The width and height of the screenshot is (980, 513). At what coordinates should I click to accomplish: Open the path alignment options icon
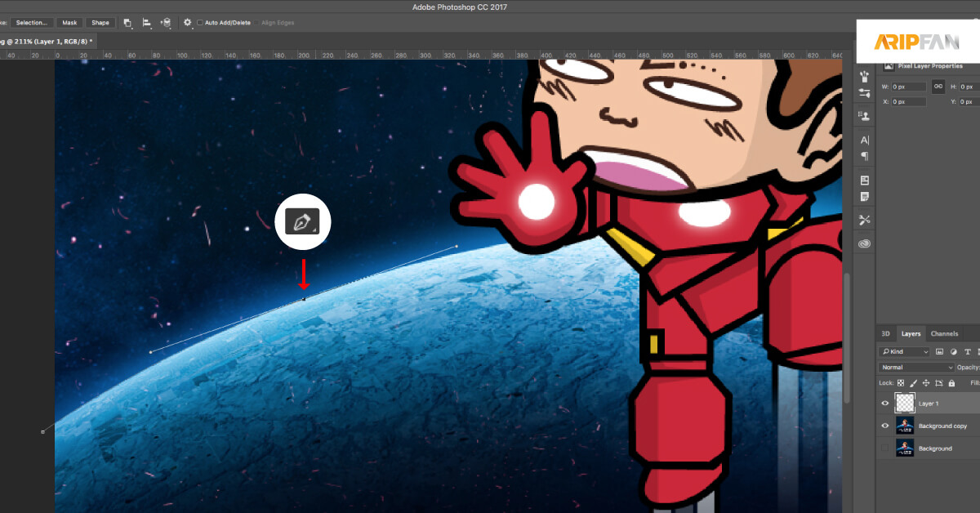click(147, 23)
